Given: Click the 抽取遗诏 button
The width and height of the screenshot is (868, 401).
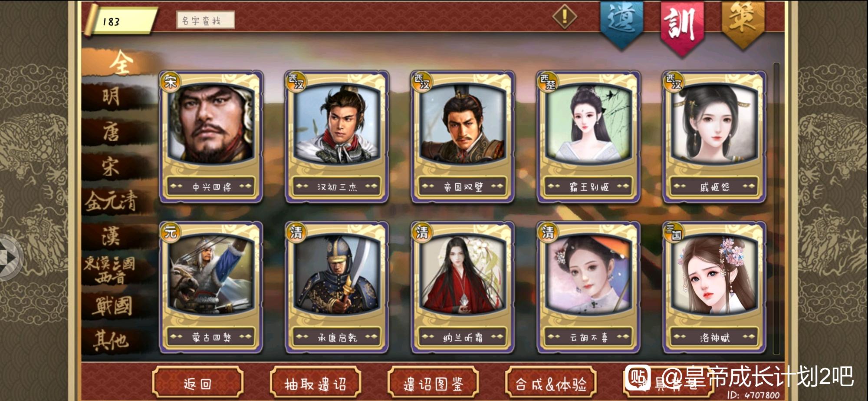Looking at the screenshot, I should (315, 384).
